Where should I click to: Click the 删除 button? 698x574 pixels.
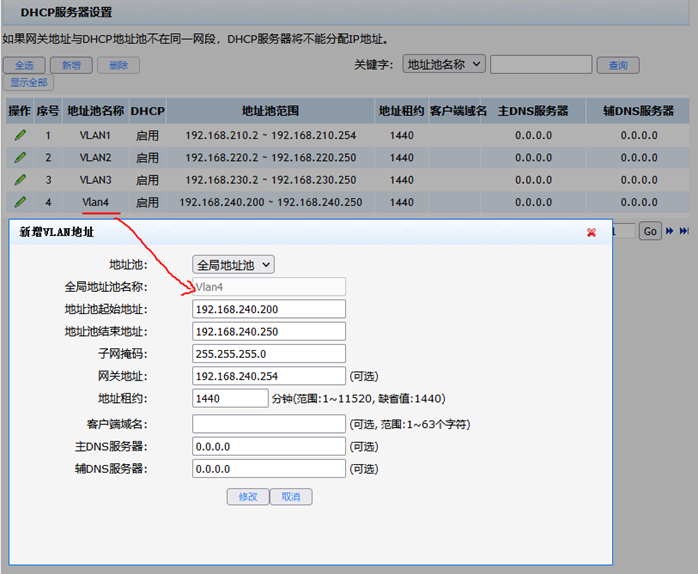(118, 65)
